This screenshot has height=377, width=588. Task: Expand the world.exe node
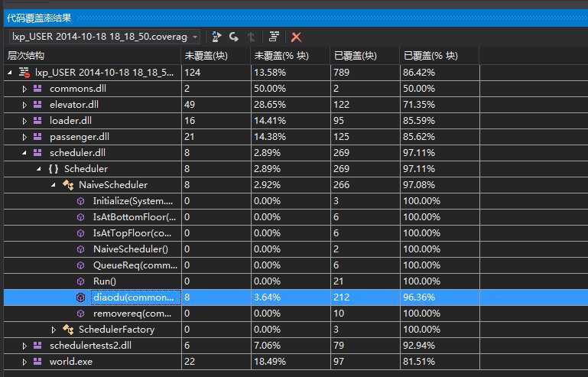click(x=24, y=362)
